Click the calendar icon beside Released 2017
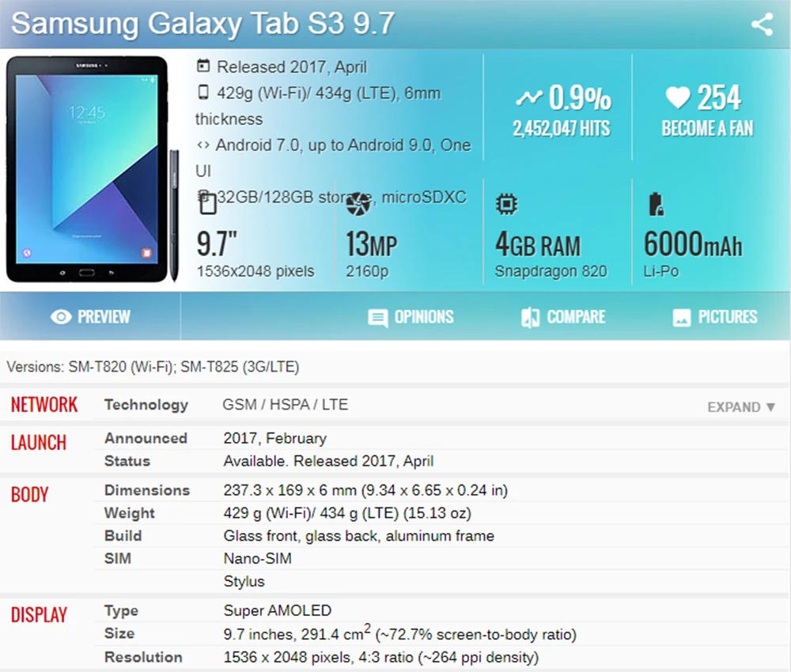Screen dimensions: 791x672 202,66
